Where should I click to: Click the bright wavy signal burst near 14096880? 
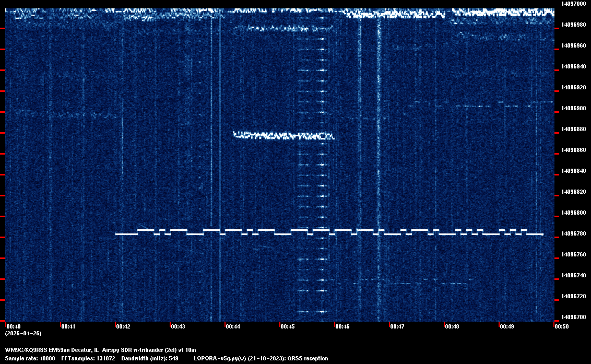(x=283, y=136)
